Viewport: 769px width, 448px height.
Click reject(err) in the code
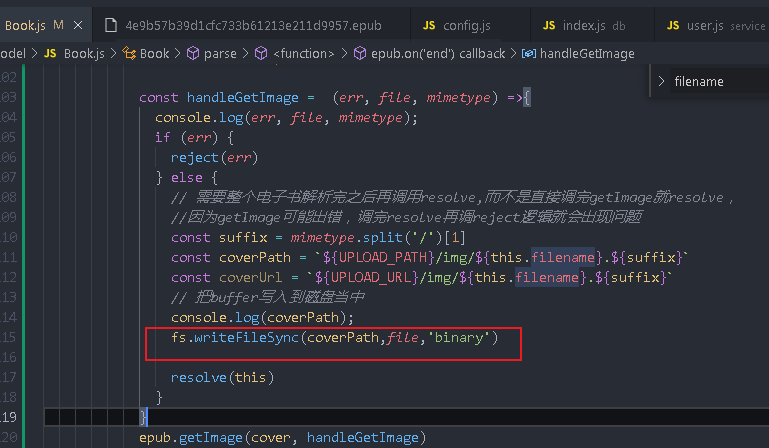(x=214, y=158)
